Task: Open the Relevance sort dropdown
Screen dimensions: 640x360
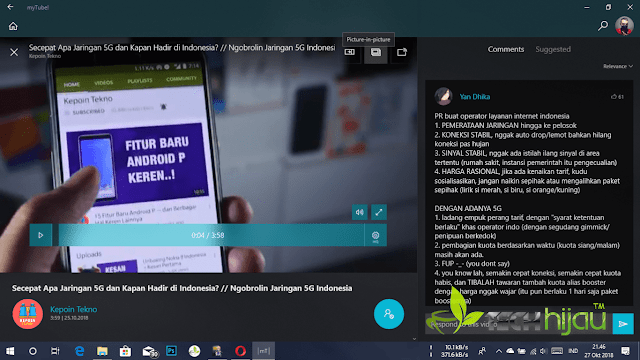Action: [618, 66]
